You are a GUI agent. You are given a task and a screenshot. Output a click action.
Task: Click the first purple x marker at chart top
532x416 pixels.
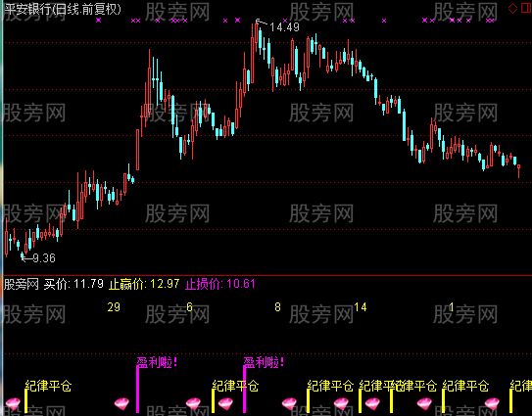coord(98,21)
